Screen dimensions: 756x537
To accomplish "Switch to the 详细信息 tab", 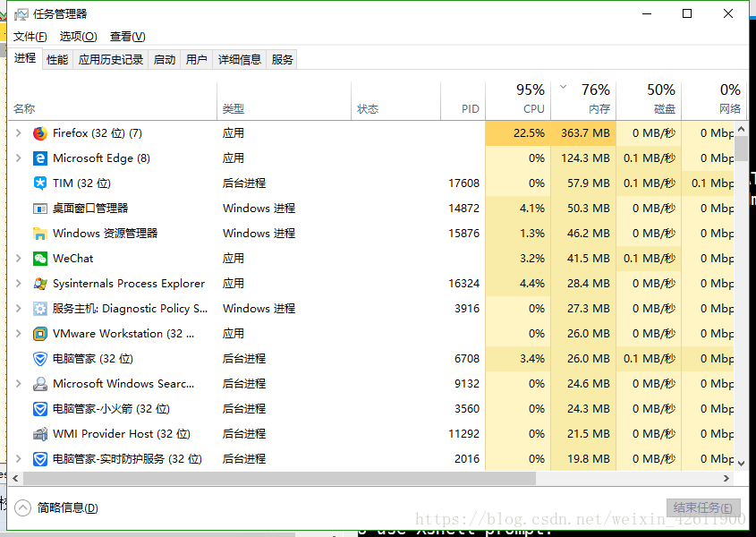I will coord(240,60).
